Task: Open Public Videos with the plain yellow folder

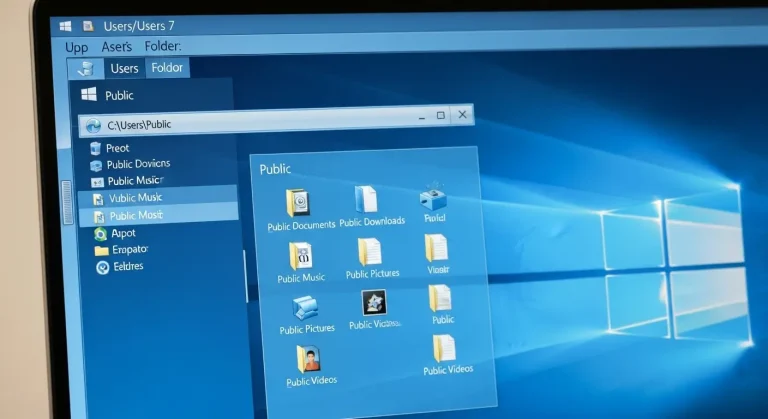Action: [x=444, y=348]
